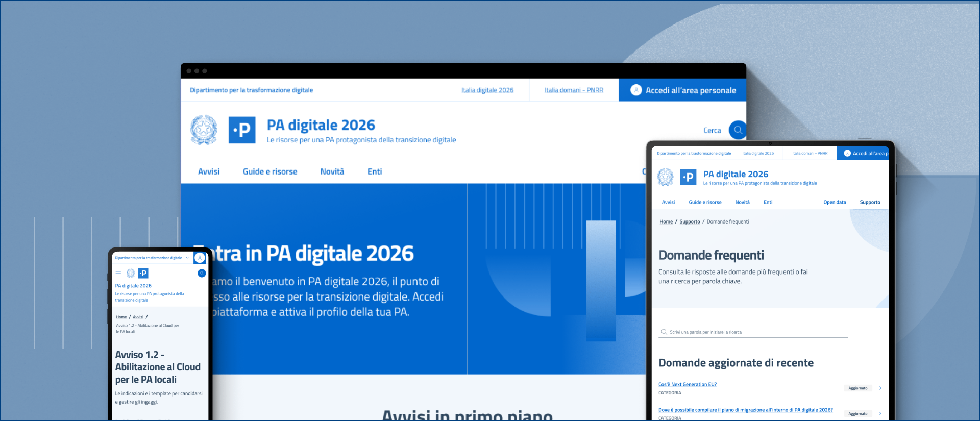
Task: Tap 'Le indicazioni e i template' text on phone
Action: click(x=159, y=398)
